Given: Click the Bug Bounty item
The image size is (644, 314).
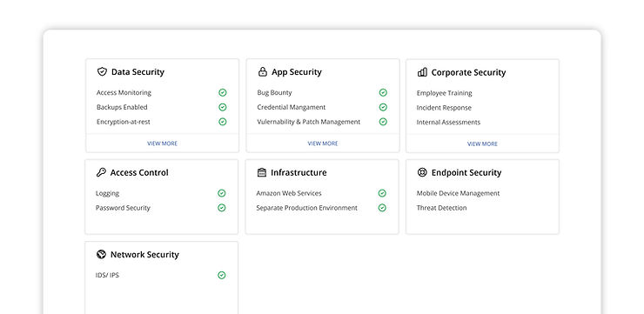Looking at the screenshot, I should point(274,93).
